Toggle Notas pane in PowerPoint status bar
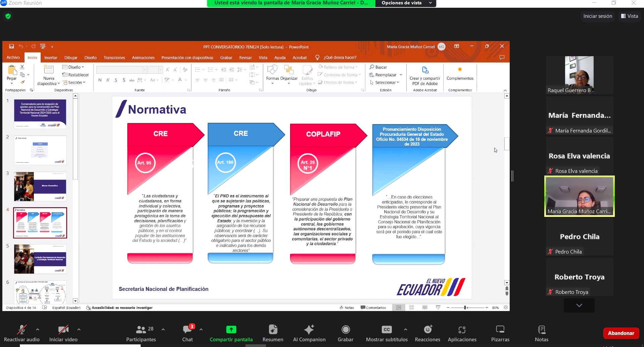644x347 pixels. click(347, 307)
